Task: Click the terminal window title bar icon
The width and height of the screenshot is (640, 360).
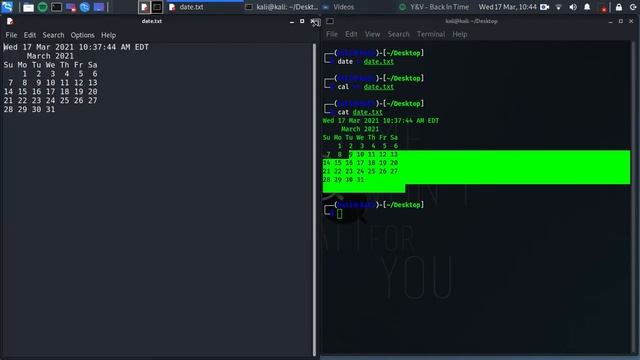Action: point(330,21)
